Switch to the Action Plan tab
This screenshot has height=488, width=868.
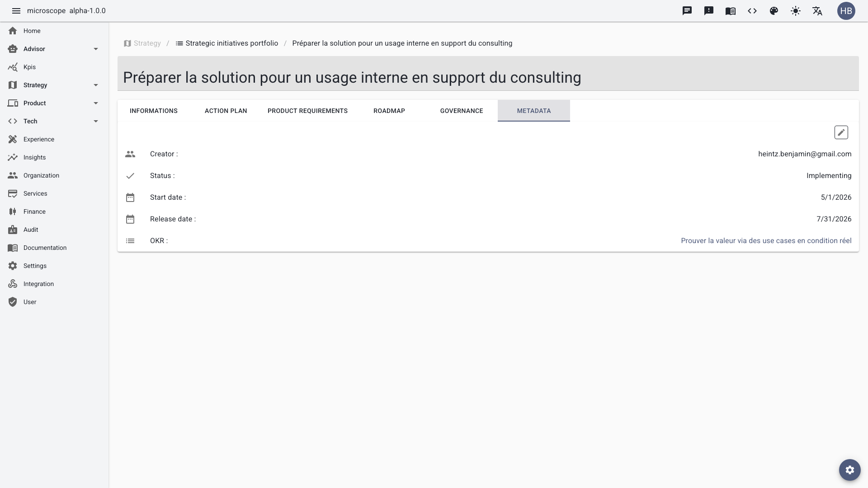click(226, 111)
